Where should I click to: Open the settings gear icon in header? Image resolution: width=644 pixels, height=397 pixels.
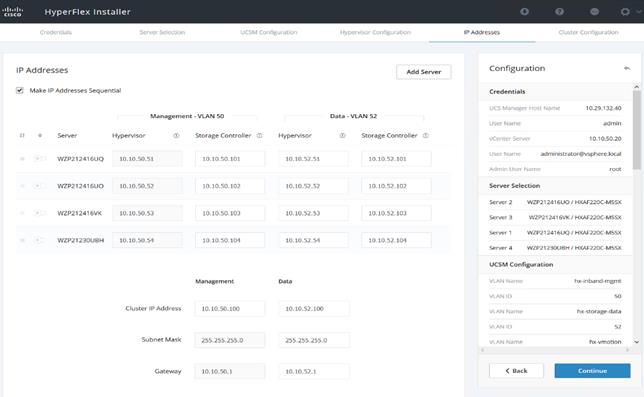[625, 11]
